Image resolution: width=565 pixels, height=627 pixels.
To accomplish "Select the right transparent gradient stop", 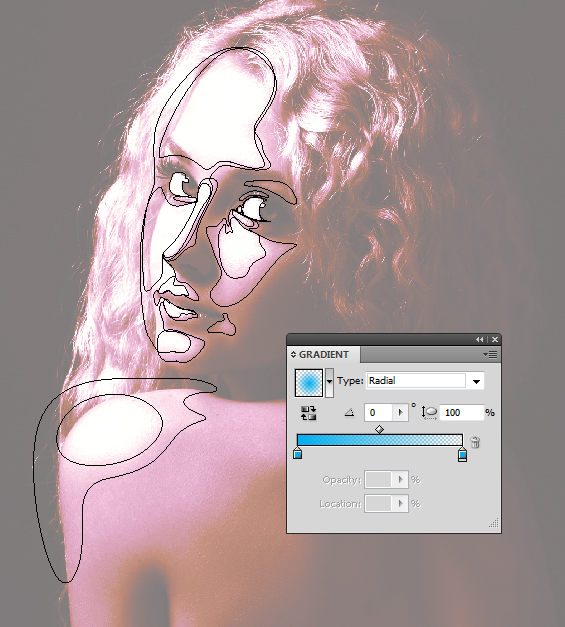I will 462,454.
